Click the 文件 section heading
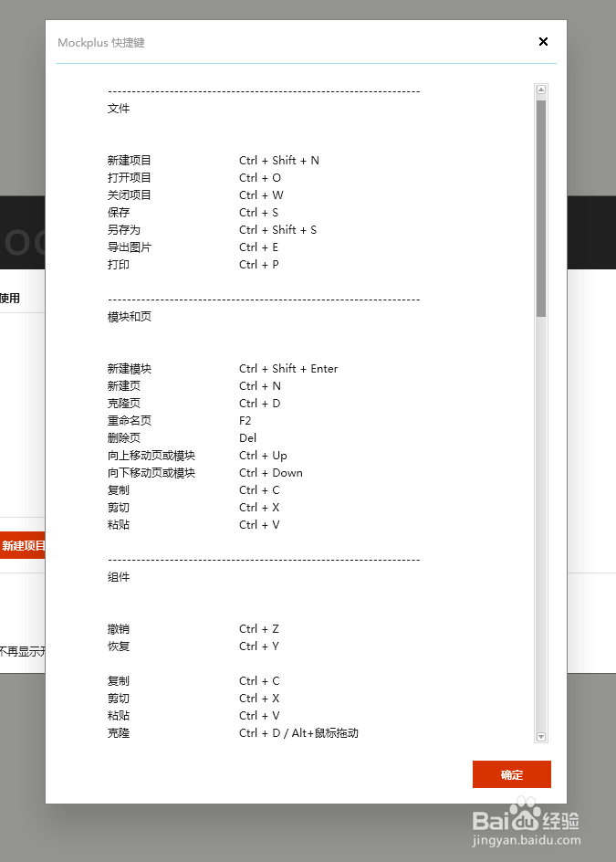 (118, 109)
